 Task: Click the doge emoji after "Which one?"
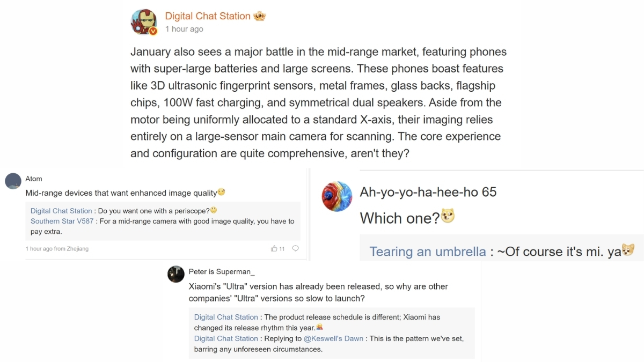pos(448,218)
